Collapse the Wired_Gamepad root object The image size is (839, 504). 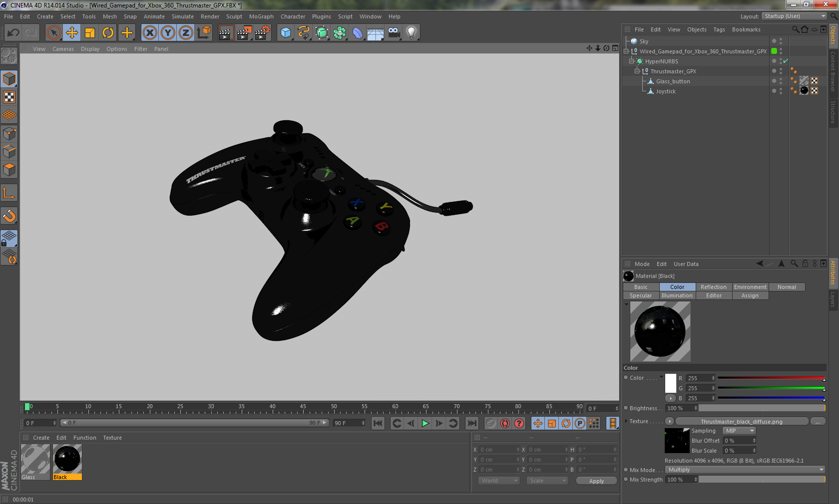pyautogui.click(x=626, y=51)
